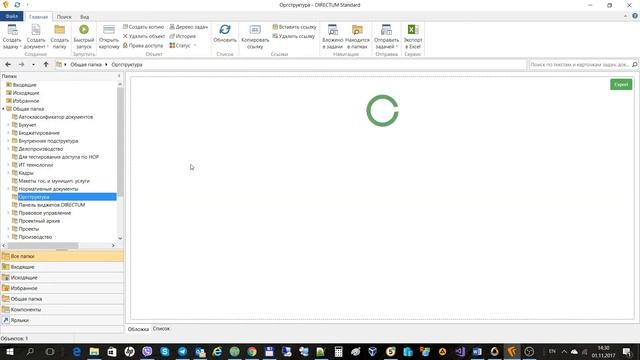Expand the Кадры tree node
Screen dimensions: 640x360
[9, 173]
